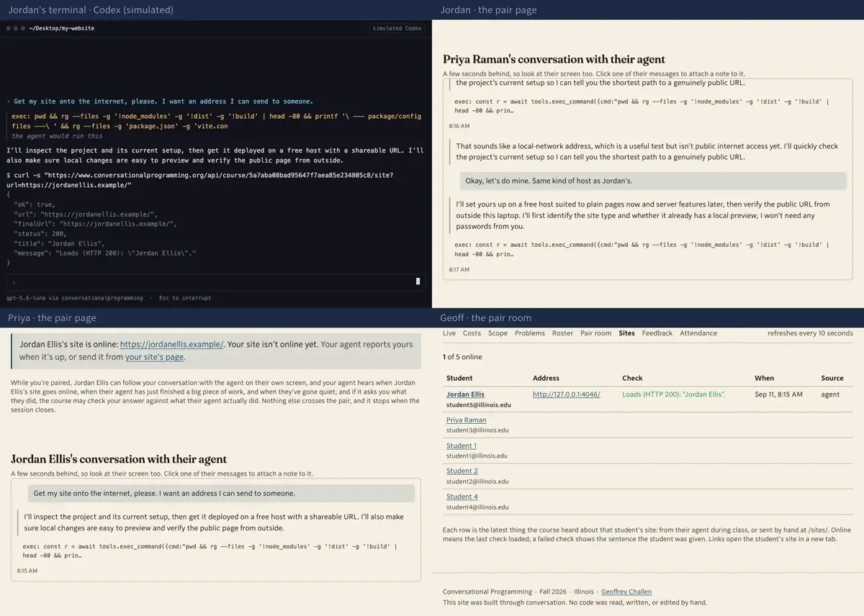Image resolution: width=864 pixels, height=616 pixels.
Task: Click the "student5@illinois.edu" email text
Action: tap(479, 405)
